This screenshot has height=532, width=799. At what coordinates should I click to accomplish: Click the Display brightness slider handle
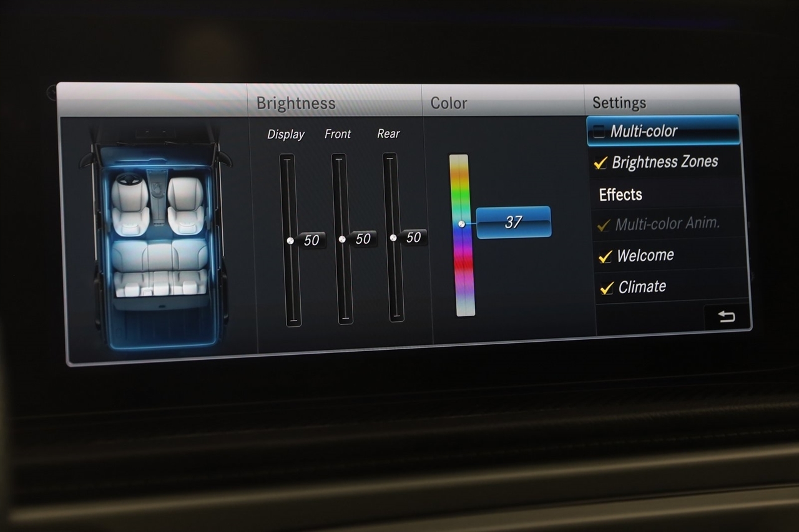pos(290,240)
